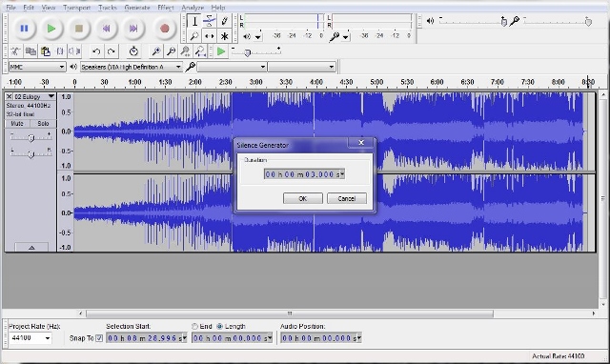Screen dimensions: 610x364
Task: Open Selection Start time format arrow
Action: click(x=185, y=338)
